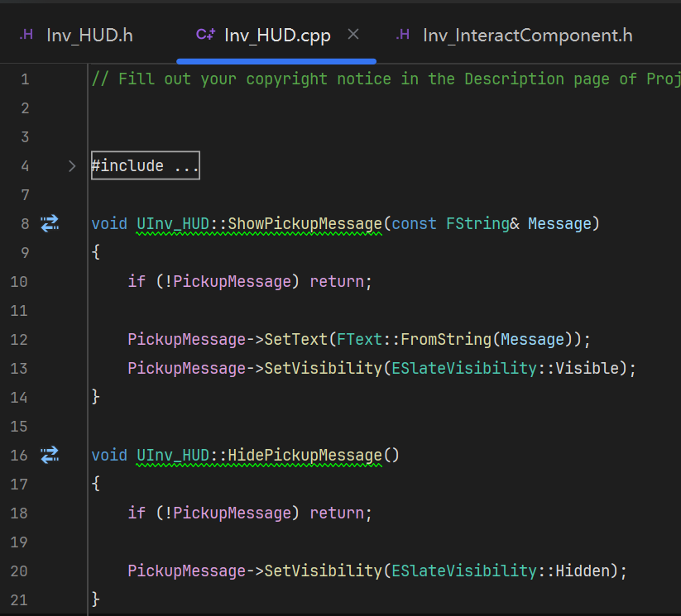Click SetVisibility call on line 13
Screen dimensions: 681x616
pos(324,368)
